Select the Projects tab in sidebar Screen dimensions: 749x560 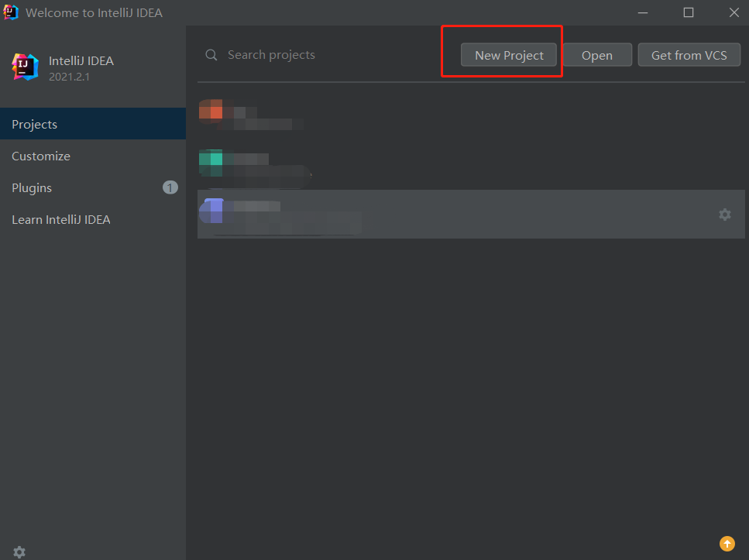click(93, 124)
